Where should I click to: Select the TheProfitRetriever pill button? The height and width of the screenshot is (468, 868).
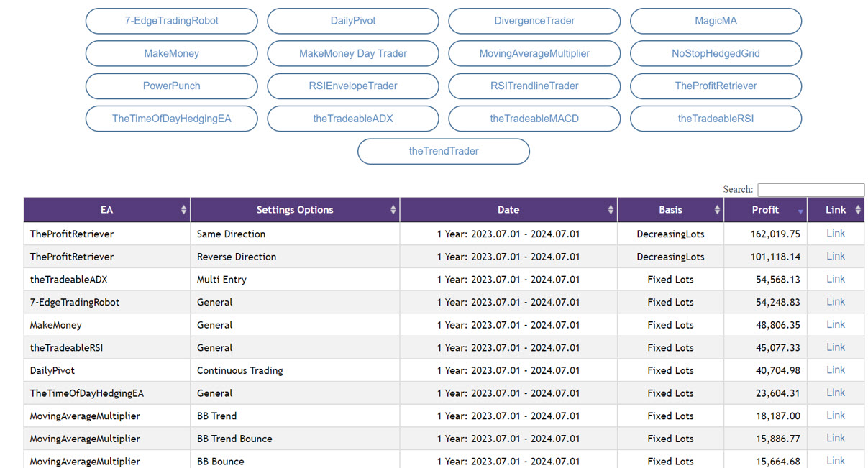pyautogui.click(x=716, y=86)
